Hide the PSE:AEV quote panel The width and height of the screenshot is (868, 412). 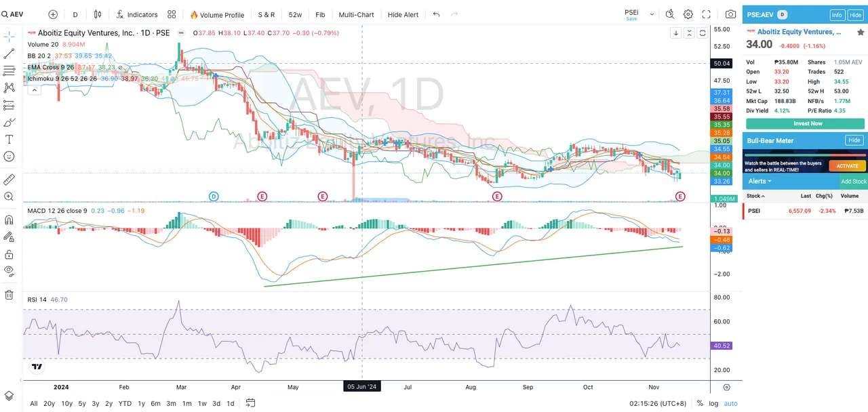pyautogui.click(x=856, y=15)
